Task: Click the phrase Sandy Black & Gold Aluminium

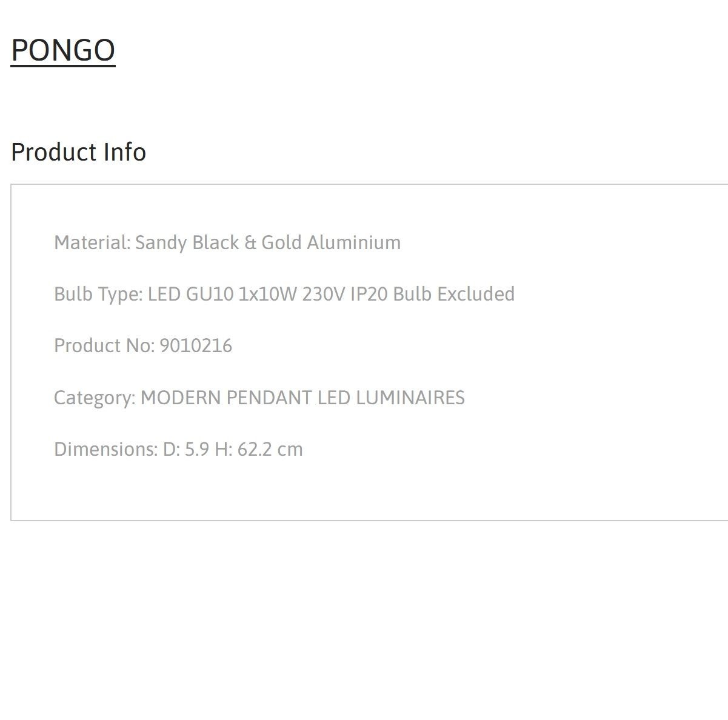Action: (268, 242)
